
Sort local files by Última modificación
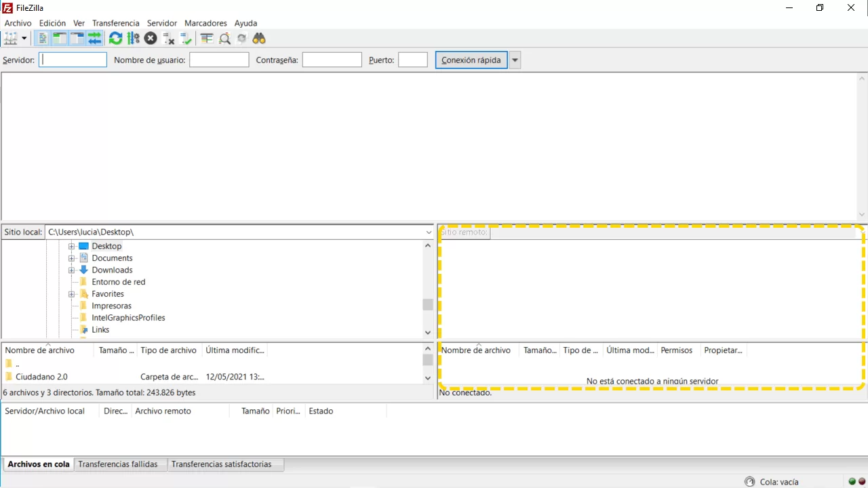(x=235, y=350)
